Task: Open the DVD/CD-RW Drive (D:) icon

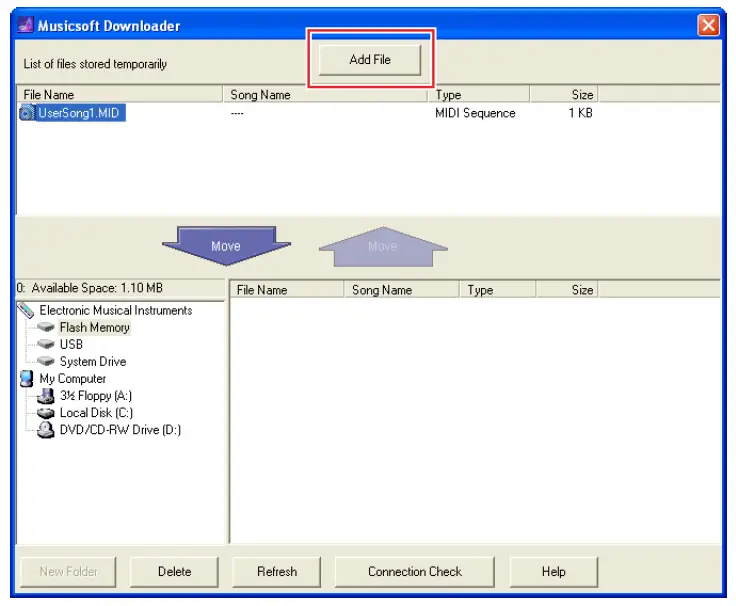Action: 46,430
